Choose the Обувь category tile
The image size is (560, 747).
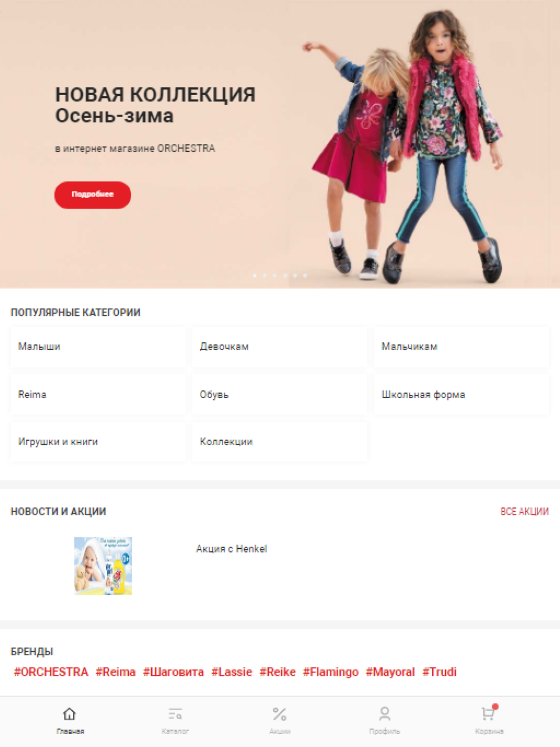click(279, 394)
